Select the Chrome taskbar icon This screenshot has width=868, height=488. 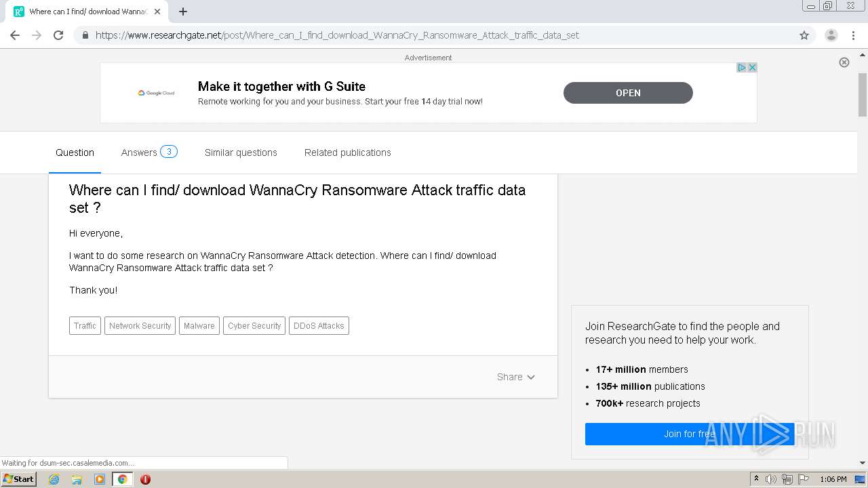pos(123,479)
